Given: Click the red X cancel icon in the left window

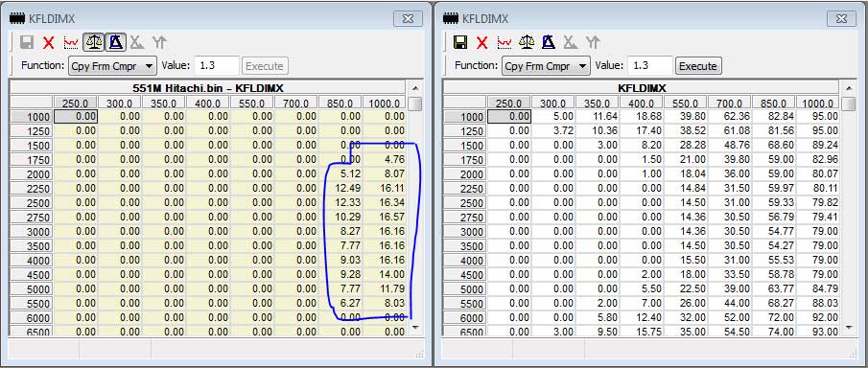Looking at the screenshot, I should coord(49,42).
